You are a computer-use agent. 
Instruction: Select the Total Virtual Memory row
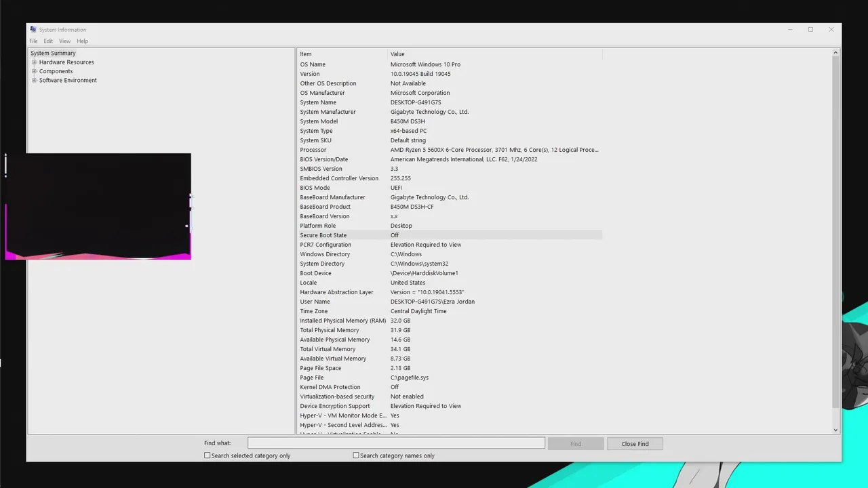click(x=450, y=349)
